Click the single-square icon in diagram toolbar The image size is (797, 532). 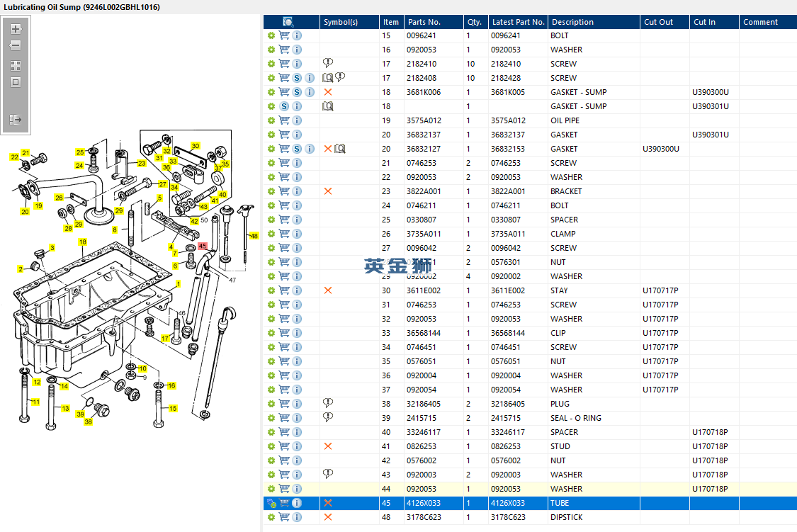pyautogui.click(x=16, y=82)
